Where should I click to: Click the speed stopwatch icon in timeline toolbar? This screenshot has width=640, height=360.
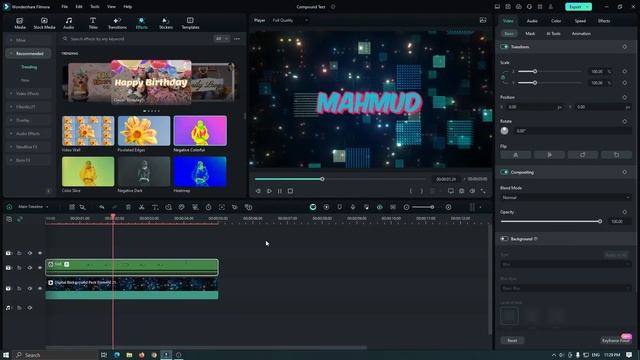[209, 207]
